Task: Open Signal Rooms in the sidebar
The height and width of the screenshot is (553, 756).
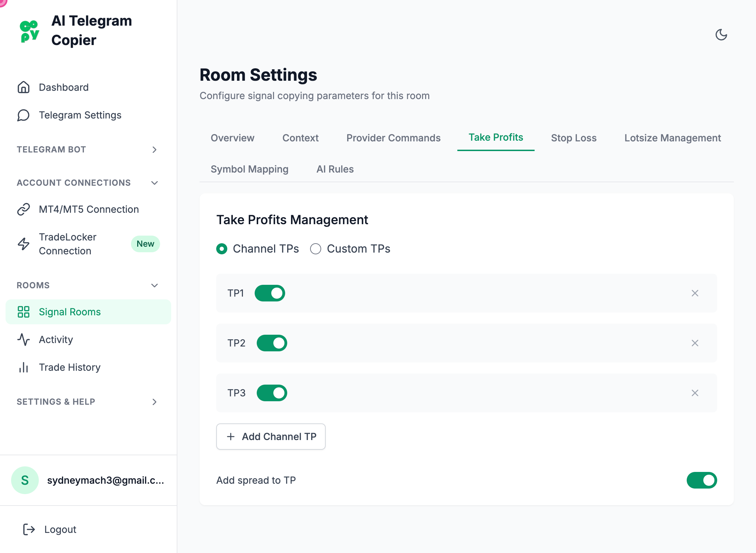Action: pos(69,312)
